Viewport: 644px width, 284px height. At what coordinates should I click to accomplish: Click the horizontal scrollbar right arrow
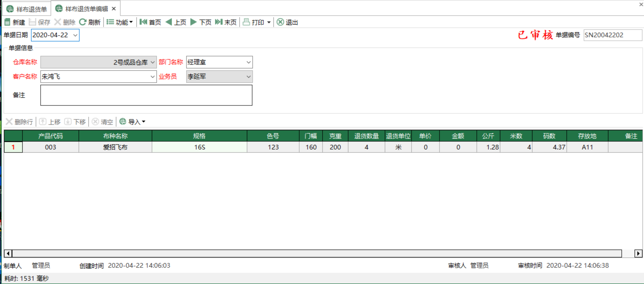coord(638,254)
